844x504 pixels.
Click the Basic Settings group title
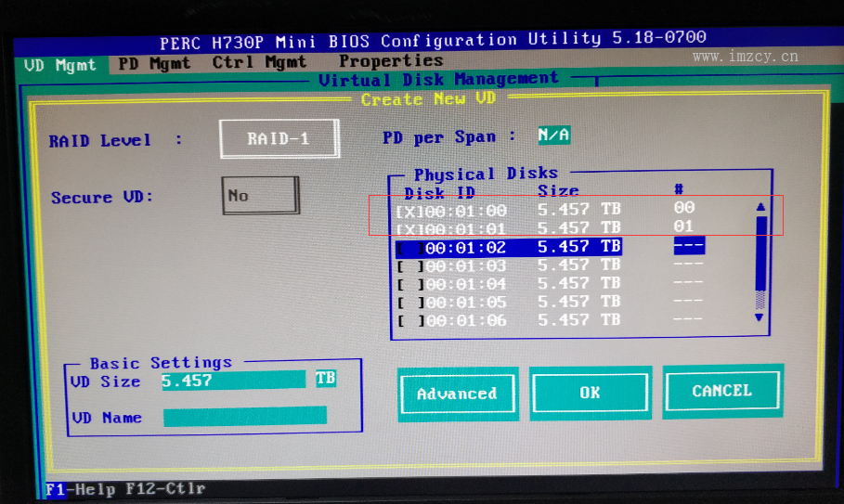tap(161, 363)
